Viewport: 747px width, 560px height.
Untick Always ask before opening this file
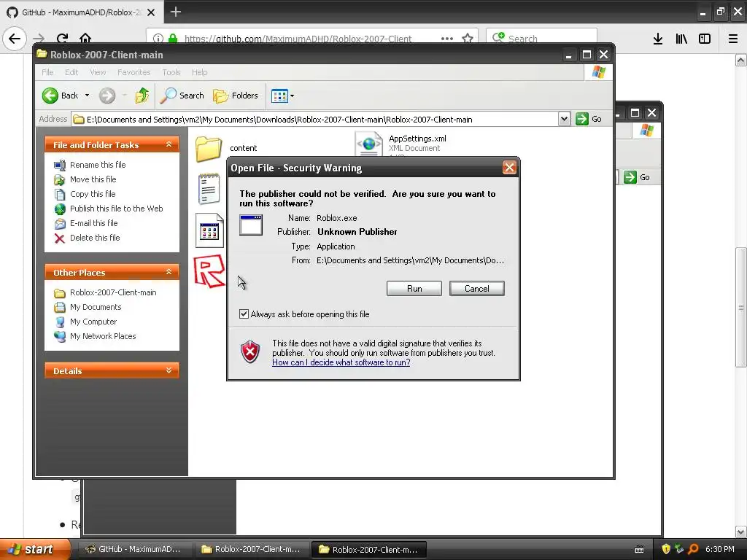pos(244,314)
